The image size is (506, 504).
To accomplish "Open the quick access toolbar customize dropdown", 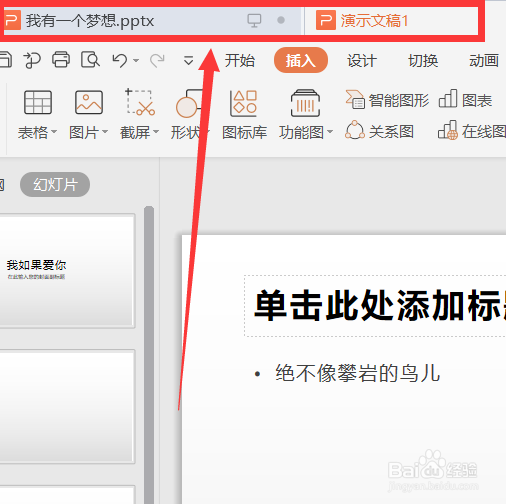I will pos(188,61).
